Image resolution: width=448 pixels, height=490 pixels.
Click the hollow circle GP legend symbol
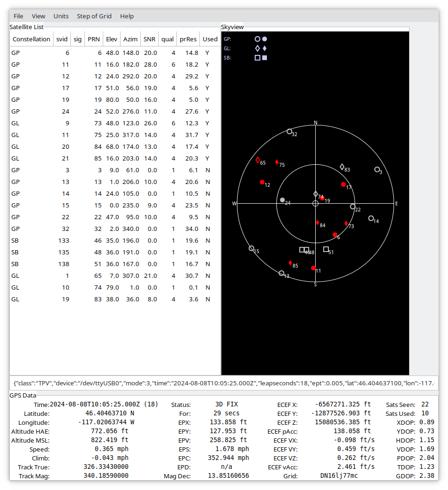coord(257,39)
